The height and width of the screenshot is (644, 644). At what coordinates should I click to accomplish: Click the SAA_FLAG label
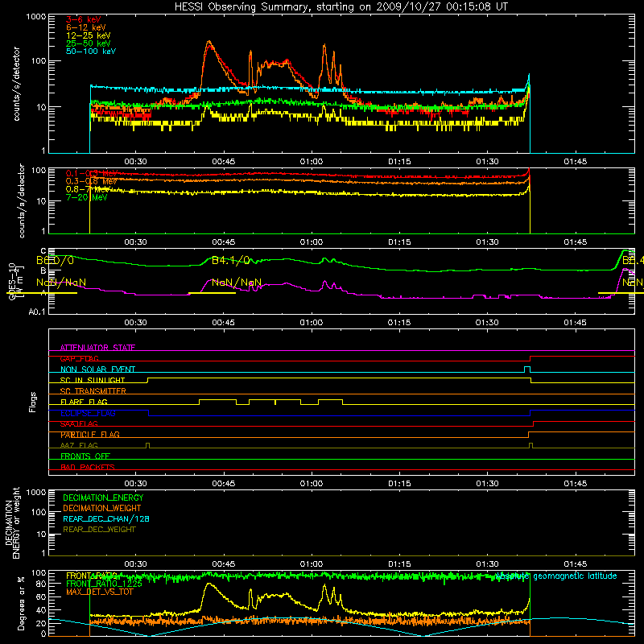click(79, 423)
